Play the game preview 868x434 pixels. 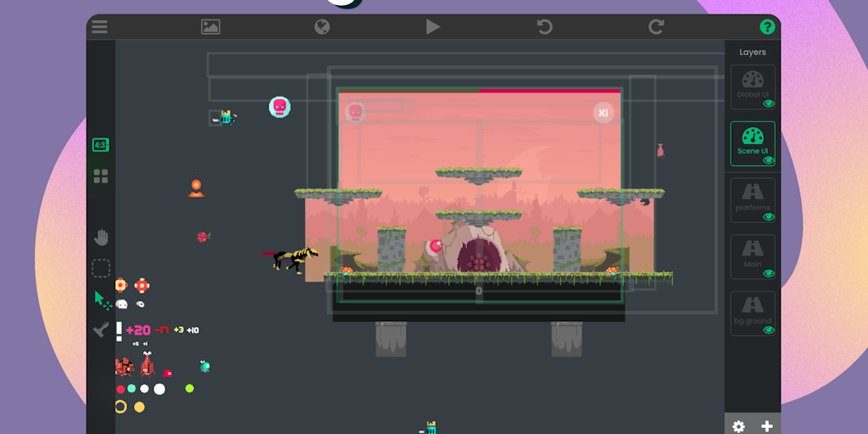pyautogui.click(x=433, y=26)
